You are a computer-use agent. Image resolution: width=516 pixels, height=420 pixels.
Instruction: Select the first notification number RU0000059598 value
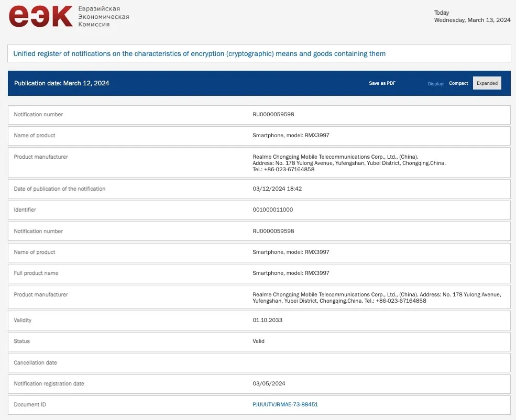(273, 115)
